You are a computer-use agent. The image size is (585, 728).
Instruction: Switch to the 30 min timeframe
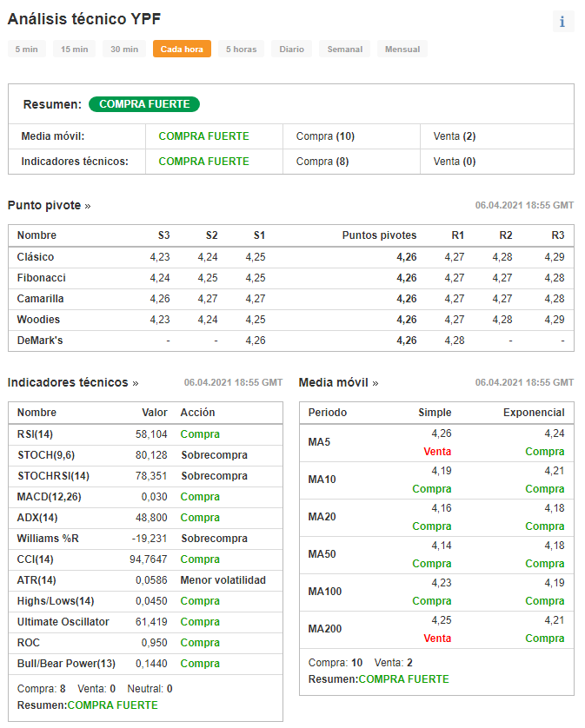124,49
